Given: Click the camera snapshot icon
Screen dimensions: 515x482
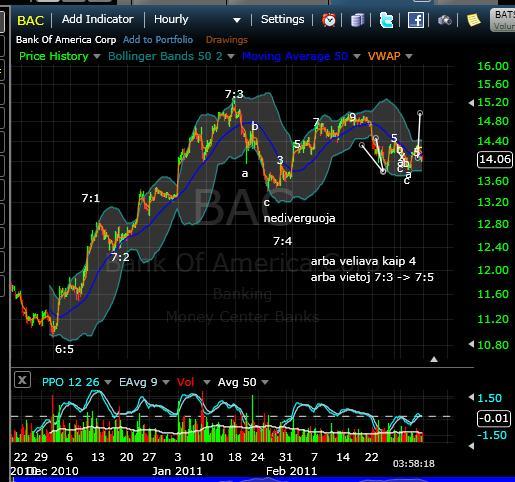Looking at the screenshot, I should coord(445,21).
